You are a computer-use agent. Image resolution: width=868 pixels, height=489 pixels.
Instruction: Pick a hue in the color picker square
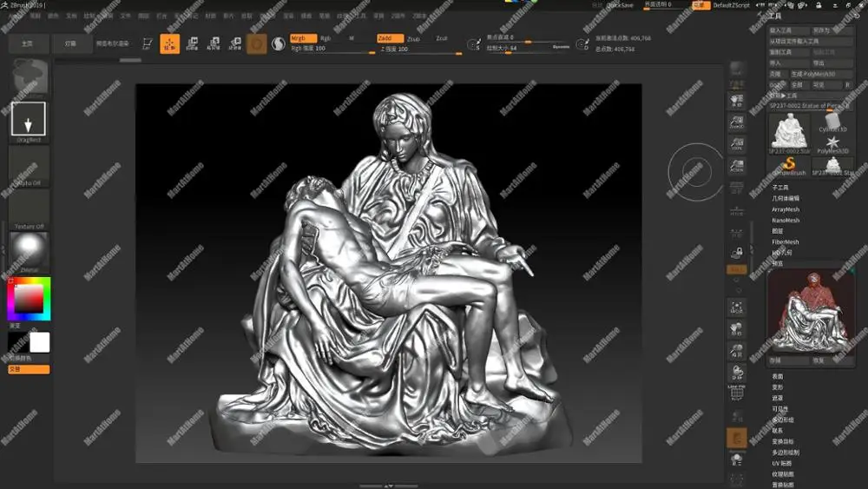pyautogui.click(x=29, y=299)
